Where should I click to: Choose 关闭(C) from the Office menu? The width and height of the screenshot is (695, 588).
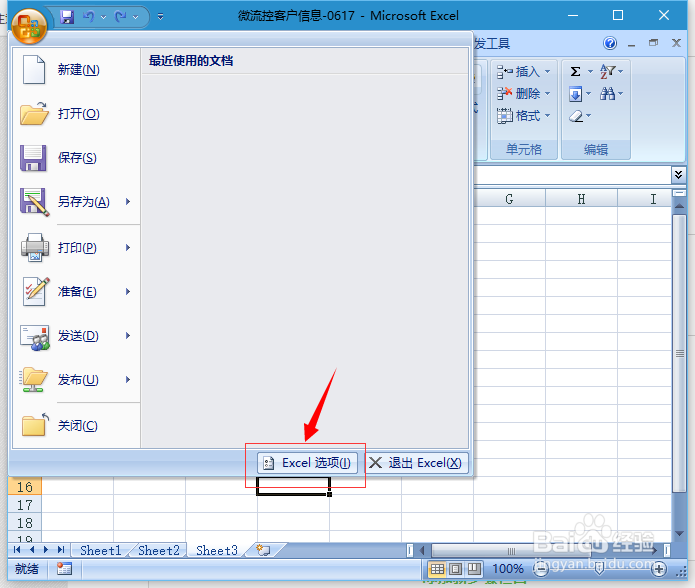coord(76,425)
